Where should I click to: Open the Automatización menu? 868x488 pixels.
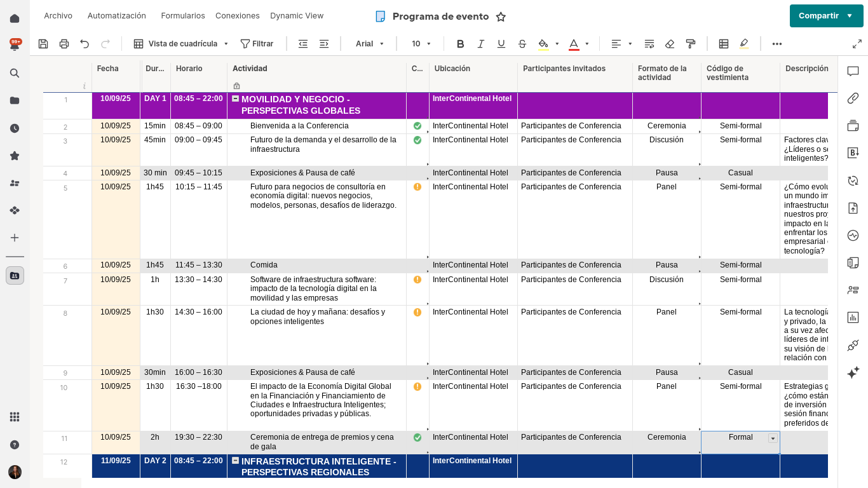pos(117,16)
